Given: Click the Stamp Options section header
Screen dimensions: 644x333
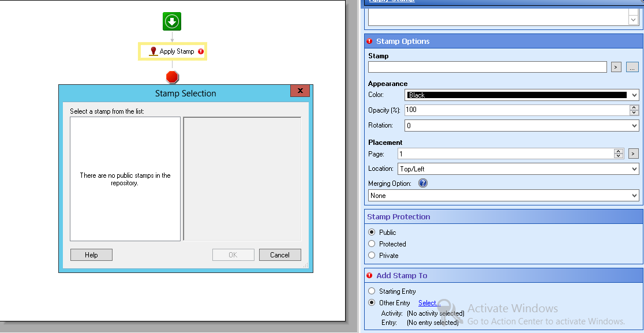Looking at the screenshot, I should pos(504,41).
